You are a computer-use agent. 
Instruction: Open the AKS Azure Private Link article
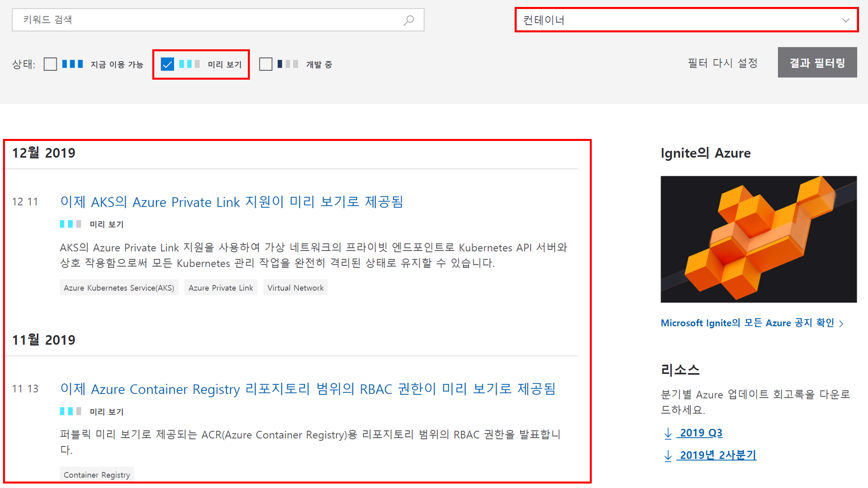coord(231,202)
